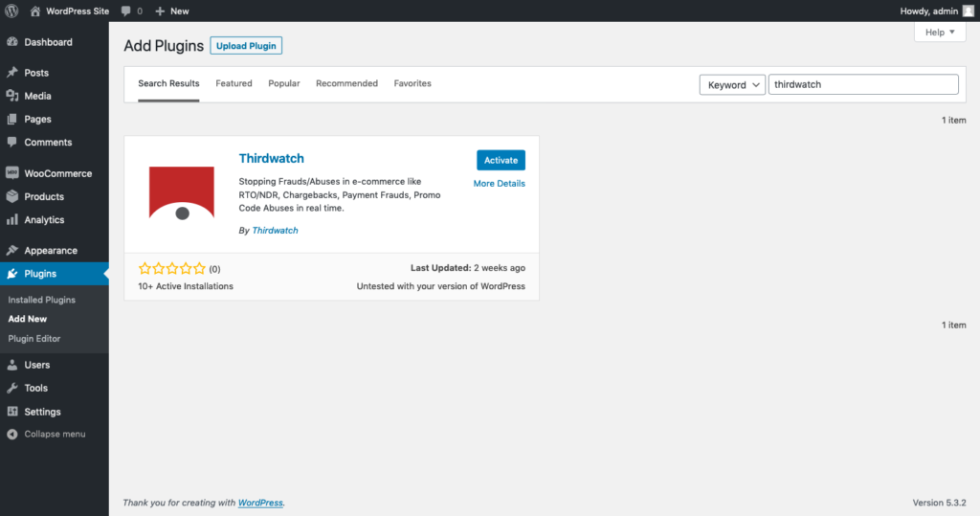This screenshot has height=516, width=980.
Task: Click the Comments sidebar icon
Action: (11, 142)
